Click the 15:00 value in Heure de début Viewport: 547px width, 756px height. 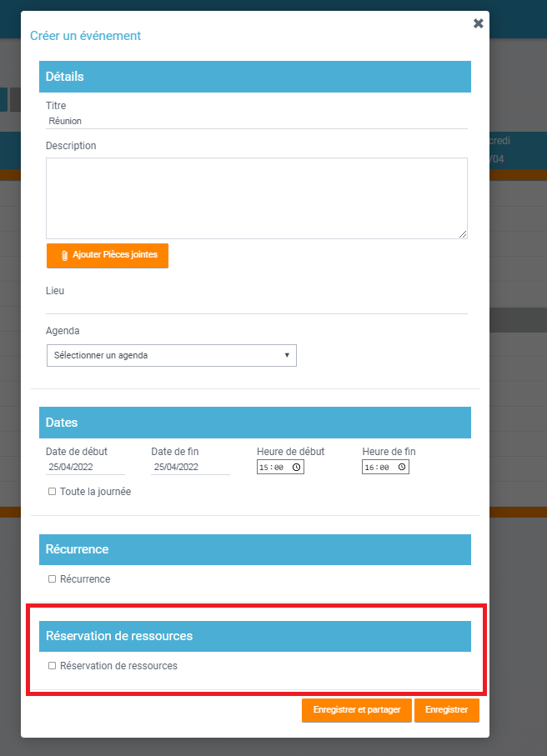pos(273,468)
